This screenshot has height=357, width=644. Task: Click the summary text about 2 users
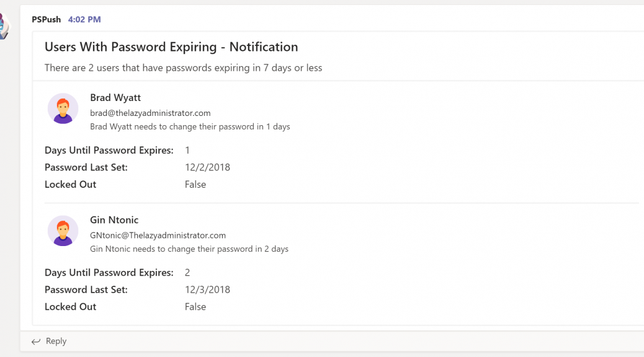pyautogui.click(x=183, y=68)
